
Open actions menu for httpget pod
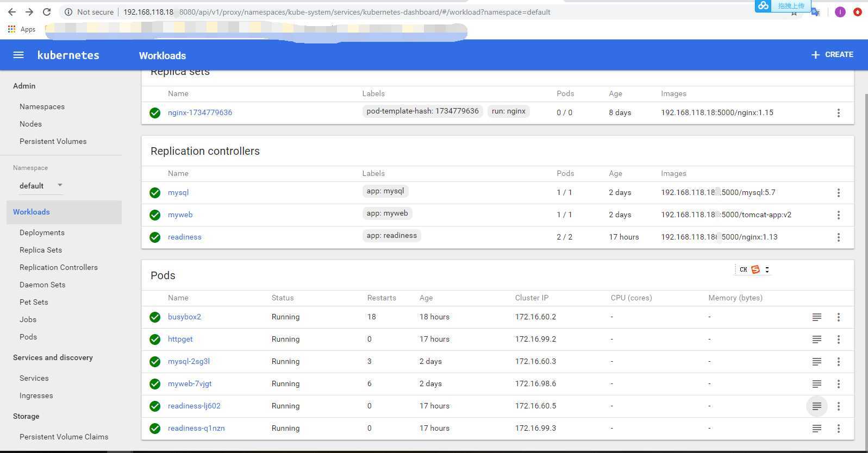pos(839,339)
